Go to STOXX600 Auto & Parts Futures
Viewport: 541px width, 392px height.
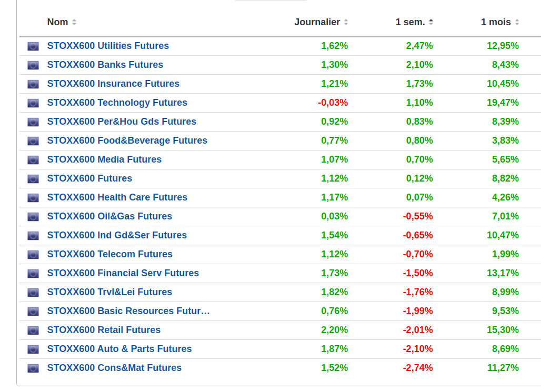(x=119, y=349)
